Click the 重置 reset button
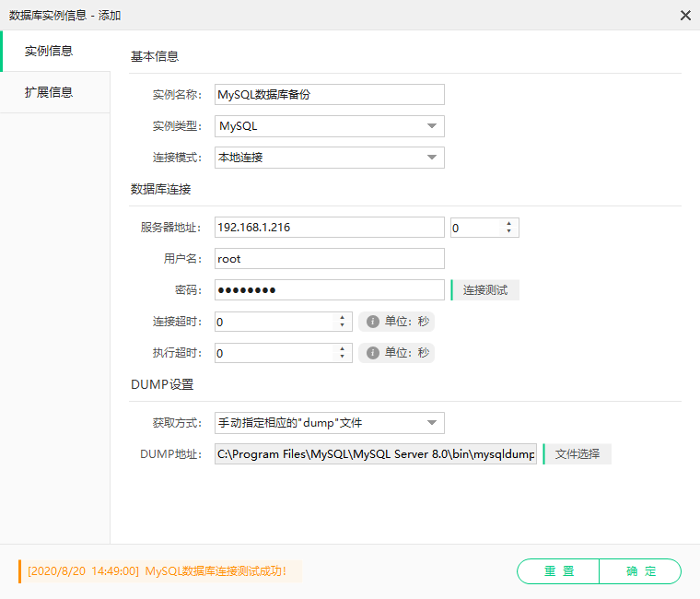700x599 pixels. pyautogui.click(x=558, y=570)
